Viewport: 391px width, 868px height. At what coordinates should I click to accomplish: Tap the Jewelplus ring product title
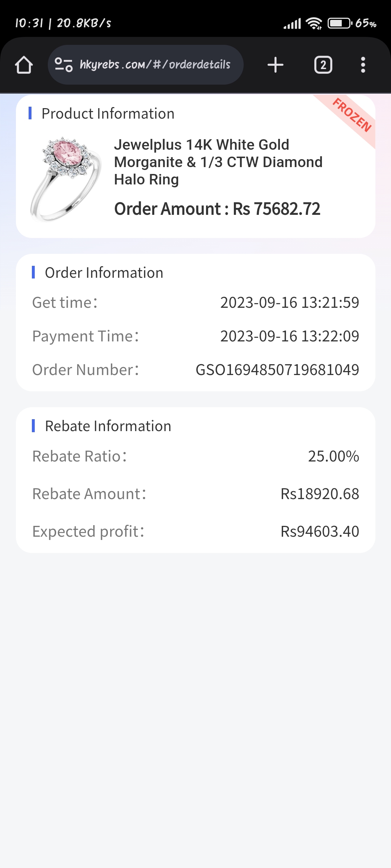tap(218, 162)
